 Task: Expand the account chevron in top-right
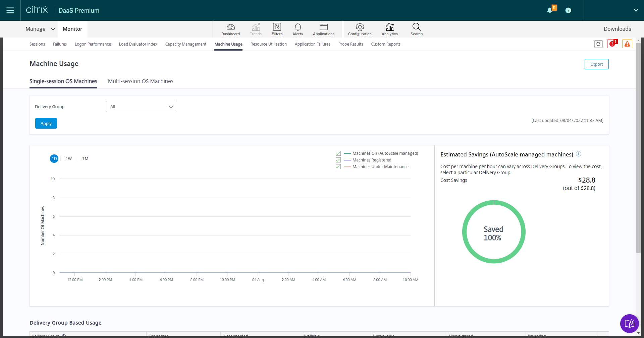tap(636, 10)
